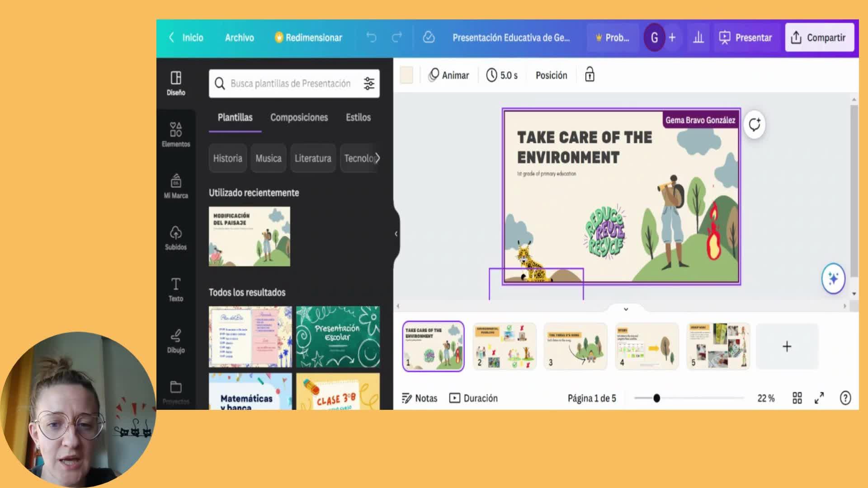
Task: Click the Presentar button
Action: pyautogui.click(x=746, y=38)
